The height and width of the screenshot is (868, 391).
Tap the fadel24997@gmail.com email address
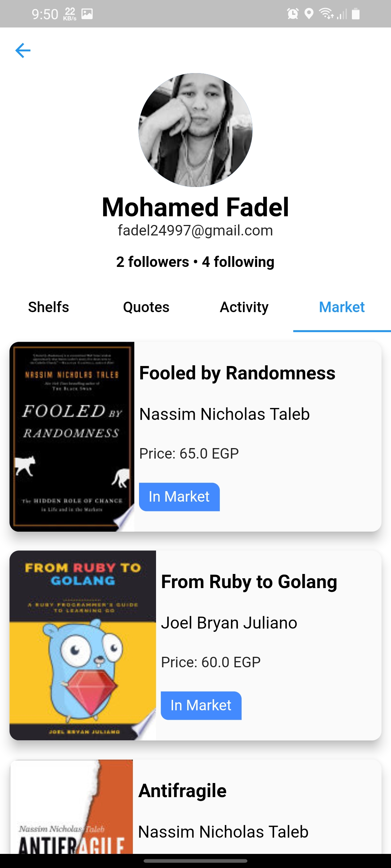click(x=195, y=230)
